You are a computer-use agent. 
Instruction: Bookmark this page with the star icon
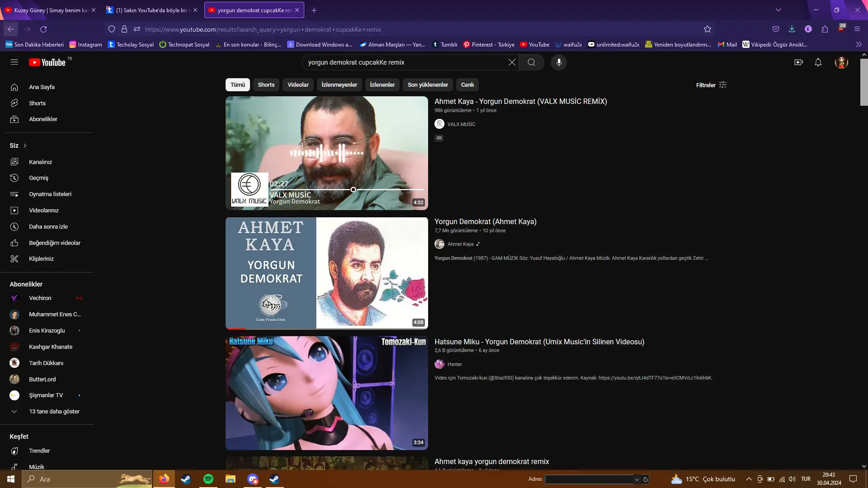point(708,29)
